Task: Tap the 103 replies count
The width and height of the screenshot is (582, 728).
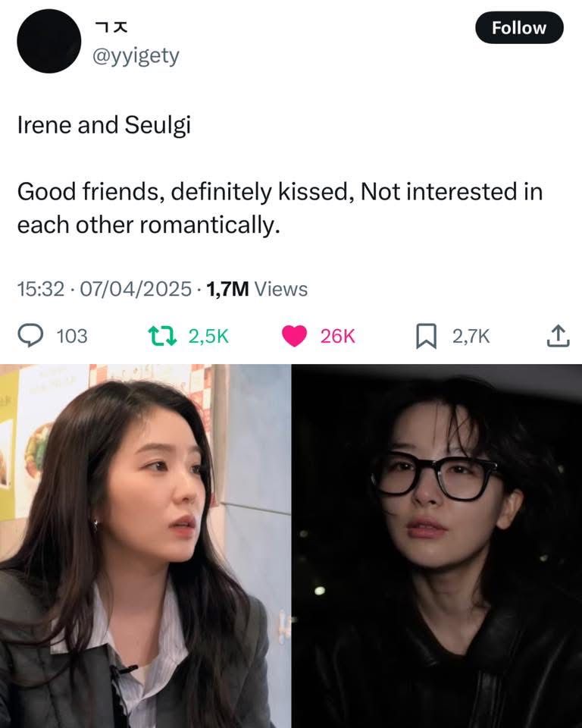Action: [72, 336]
